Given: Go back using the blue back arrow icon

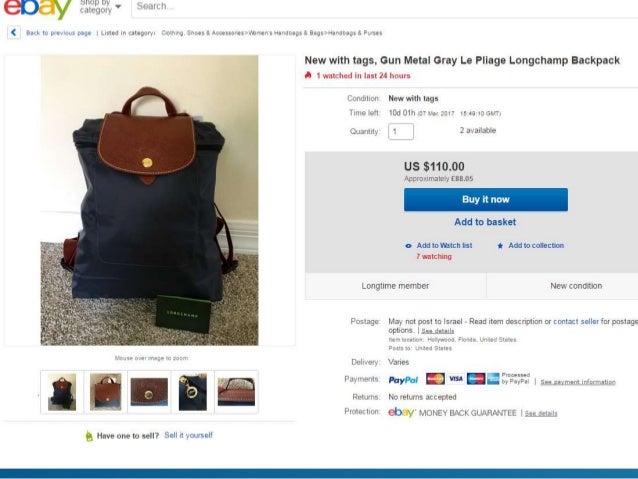Looking at the screenshot, I should (x=13, y=33).
